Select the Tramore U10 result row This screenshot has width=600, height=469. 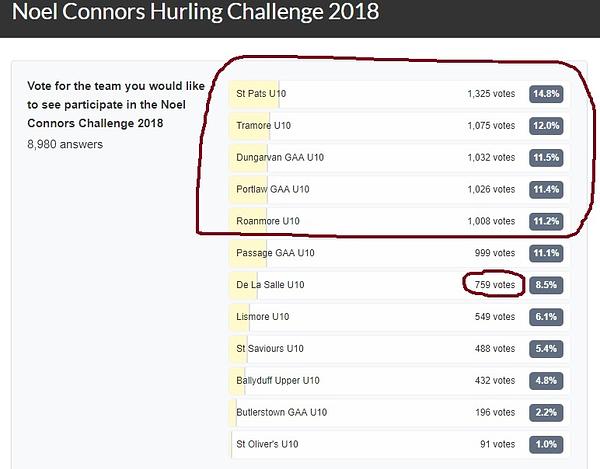(x=399, y=125)
